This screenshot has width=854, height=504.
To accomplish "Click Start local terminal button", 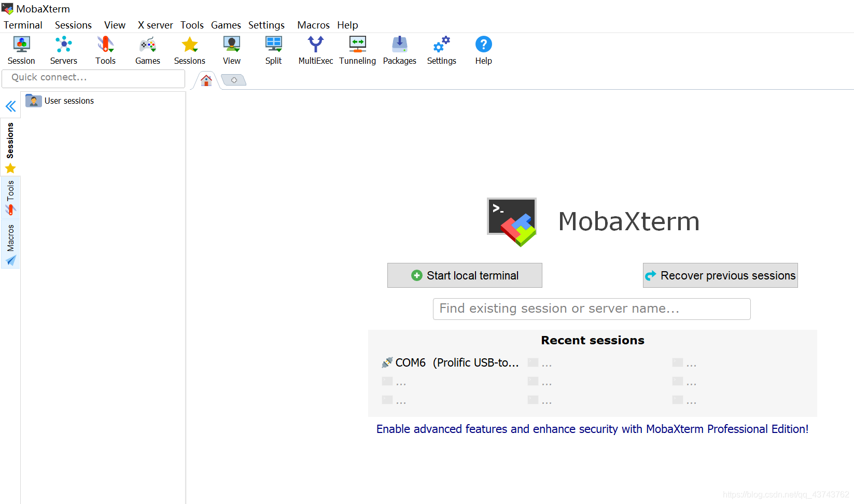I will tap(465, 275).
